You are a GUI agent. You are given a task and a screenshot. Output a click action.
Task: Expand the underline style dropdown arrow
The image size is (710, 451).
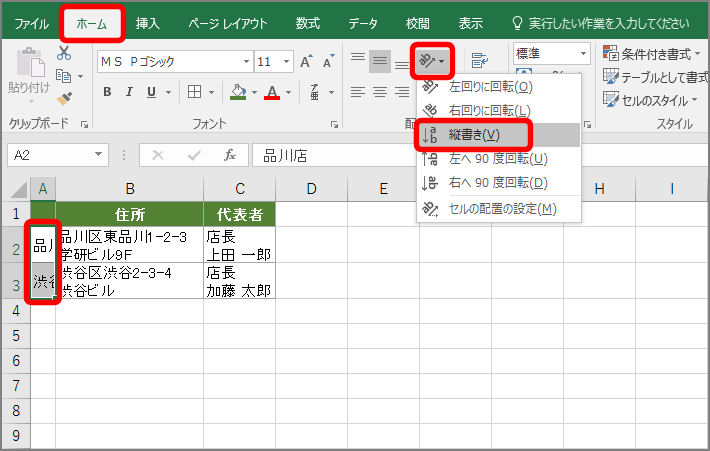click(168, 92)
